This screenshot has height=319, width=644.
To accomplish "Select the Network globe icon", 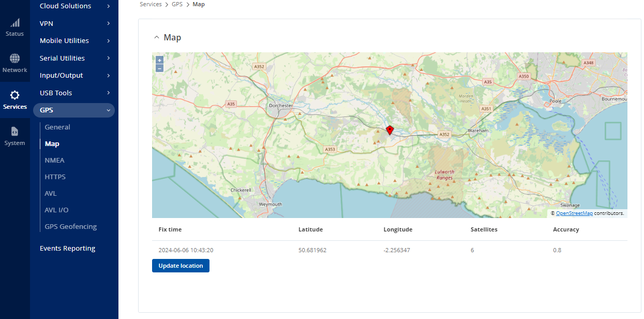I will coord(15,60).
